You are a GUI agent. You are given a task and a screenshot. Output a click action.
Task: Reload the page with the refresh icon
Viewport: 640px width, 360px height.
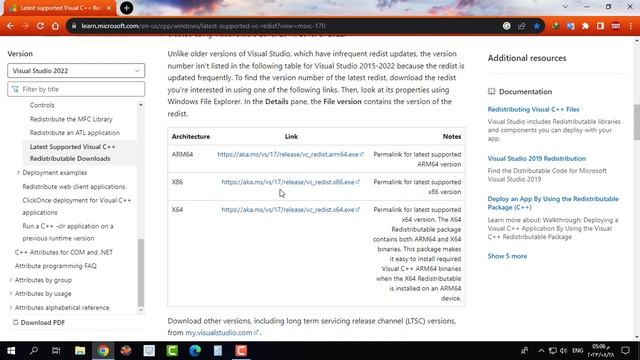click(x=40, y=26)
